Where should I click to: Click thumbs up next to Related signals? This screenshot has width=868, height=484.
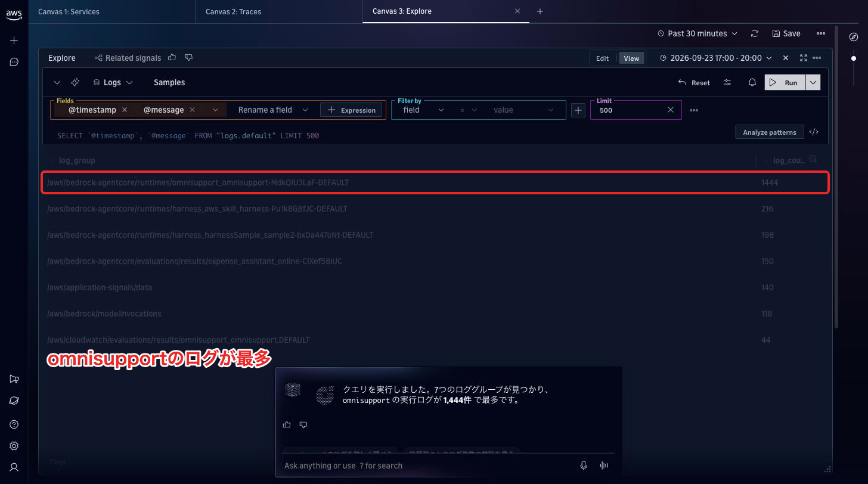click(172, 58)
